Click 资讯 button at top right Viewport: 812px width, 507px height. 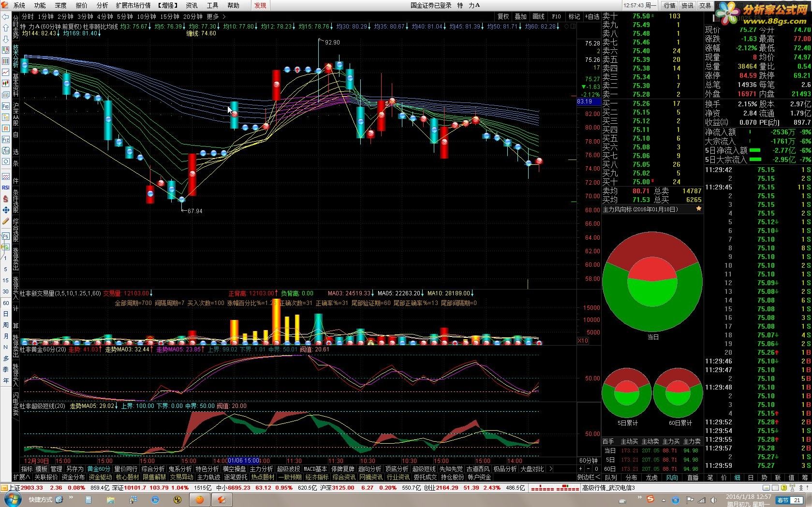click(687, 5)
